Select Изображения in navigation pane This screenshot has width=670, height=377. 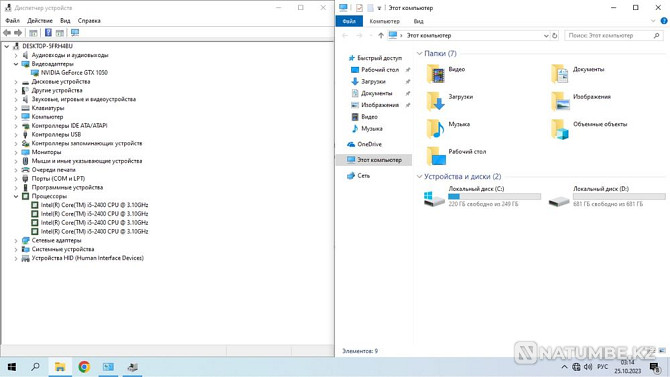tap(379, 105)
